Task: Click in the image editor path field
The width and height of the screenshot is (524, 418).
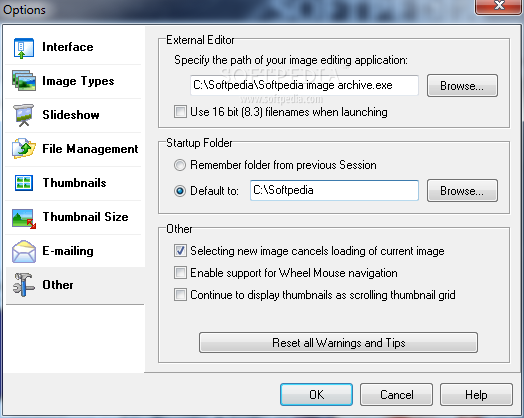Action: tap(304, 85)
